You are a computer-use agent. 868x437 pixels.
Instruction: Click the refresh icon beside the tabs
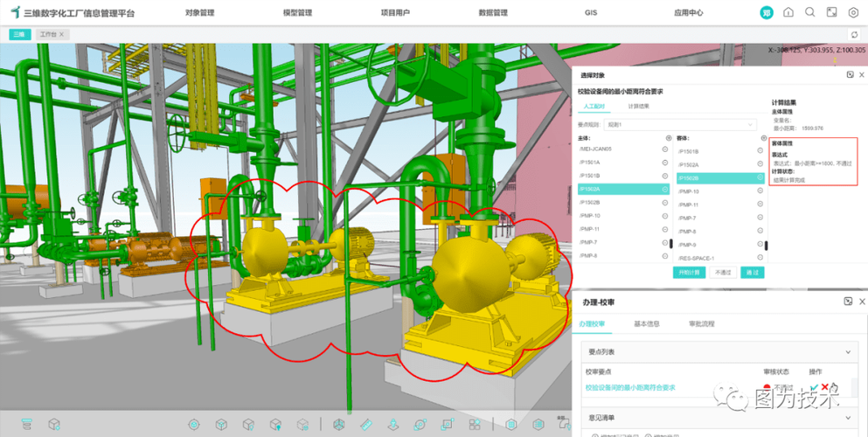tap(855, 34)
